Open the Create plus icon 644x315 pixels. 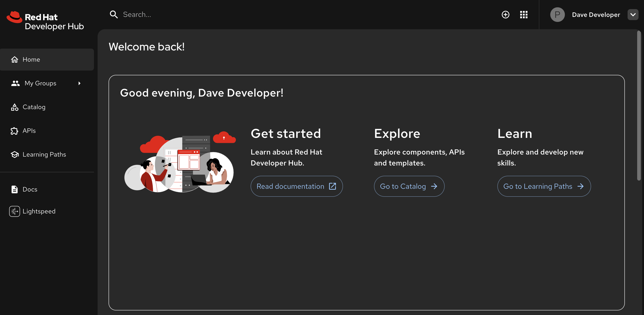point(506,15)
